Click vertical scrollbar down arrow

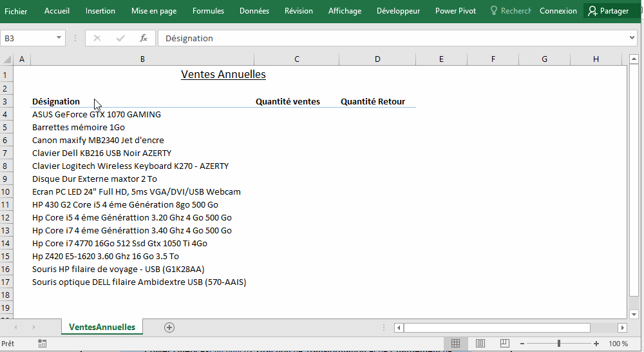tap(634, 315)
